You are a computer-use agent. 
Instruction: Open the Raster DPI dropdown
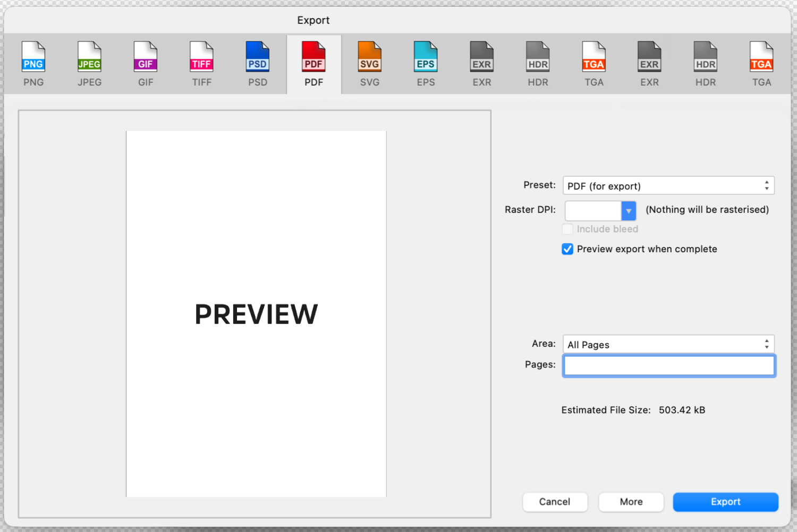pyautogui.click(x=629, y=211)
